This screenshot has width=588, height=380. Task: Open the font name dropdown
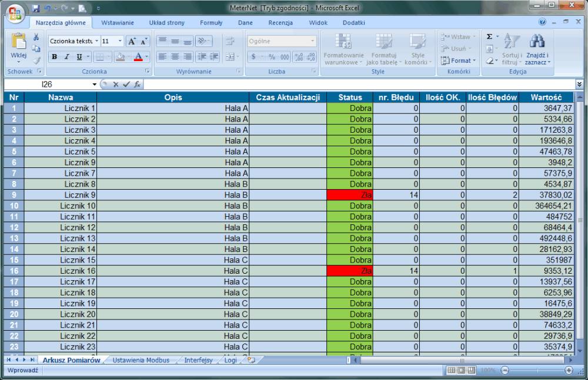click(x=97, y=41)
